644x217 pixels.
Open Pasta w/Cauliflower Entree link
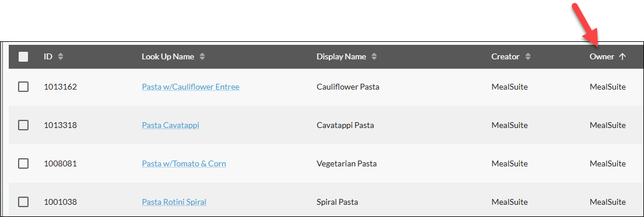pos(191,87)
